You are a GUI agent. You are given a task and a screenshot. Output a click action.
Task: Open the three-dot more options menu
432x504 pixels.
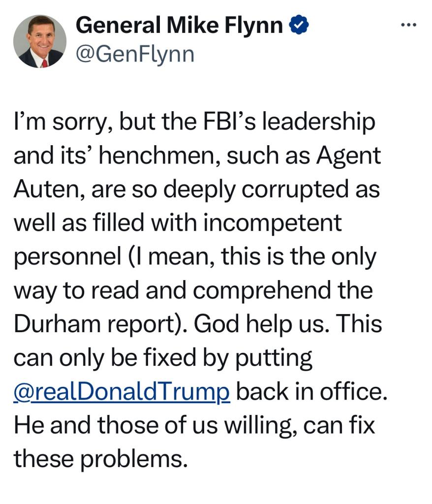[x=408, y=25]
